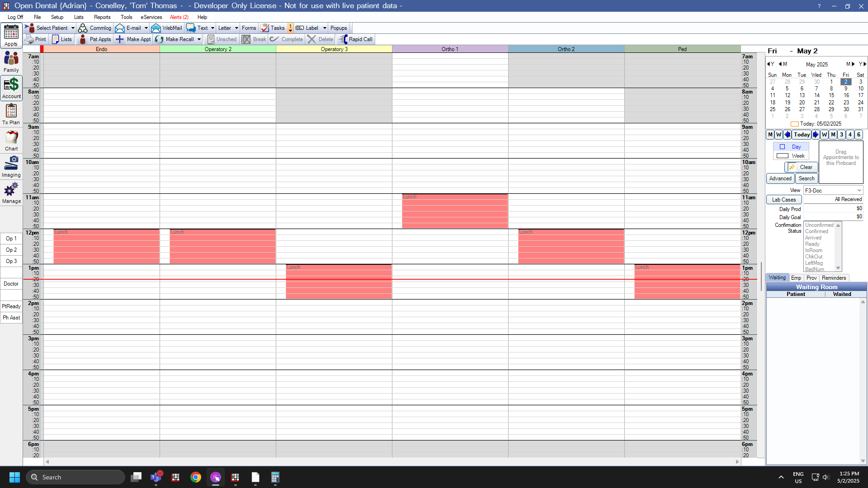The height and width of the screenshot is (488, 868).
Task: Click the Make Recall icon
Action: [160, 39]
